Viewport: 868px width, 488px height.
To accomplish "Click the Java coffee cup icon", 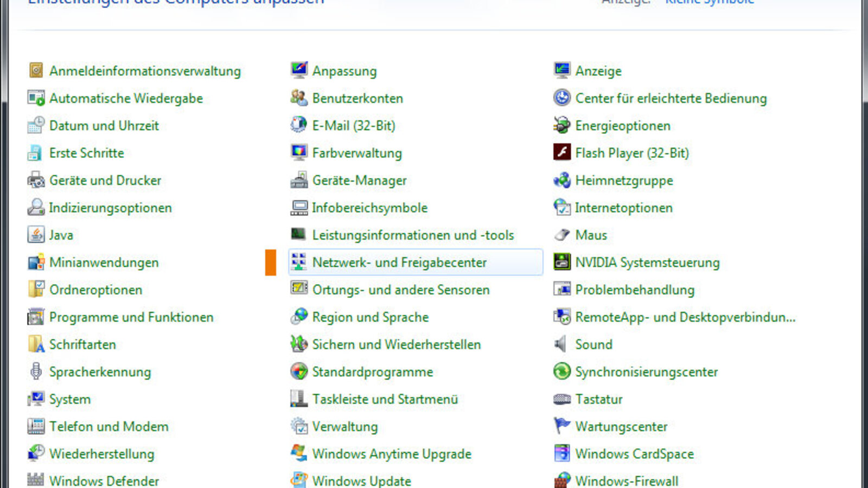I will [36, 235].
